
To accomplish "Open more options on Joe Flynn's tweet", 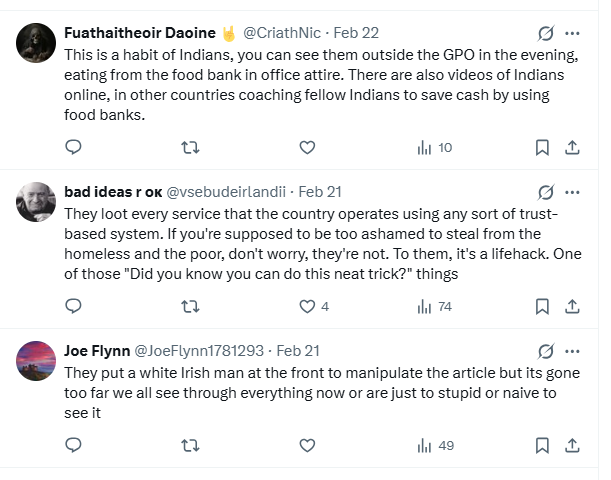I will 572,350.
